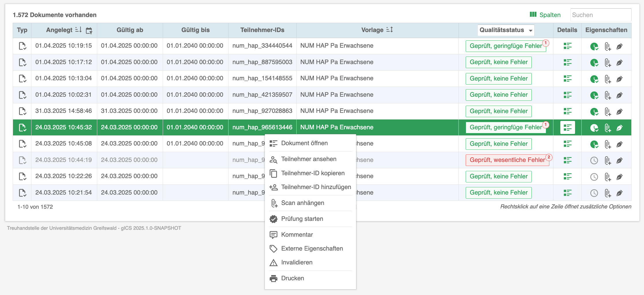
Task: Click pen icon in row 01.04.2025 10:19:15
Action: pos(619,46)
